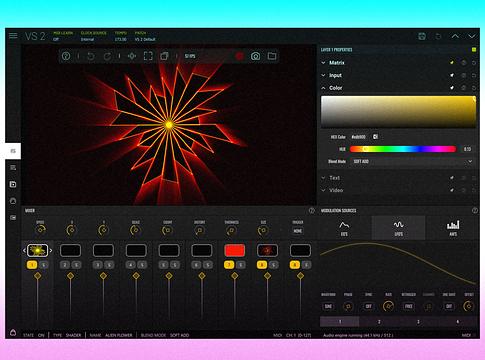Show the previous shader with left arrow on layer 1

[x=24, y=250]
